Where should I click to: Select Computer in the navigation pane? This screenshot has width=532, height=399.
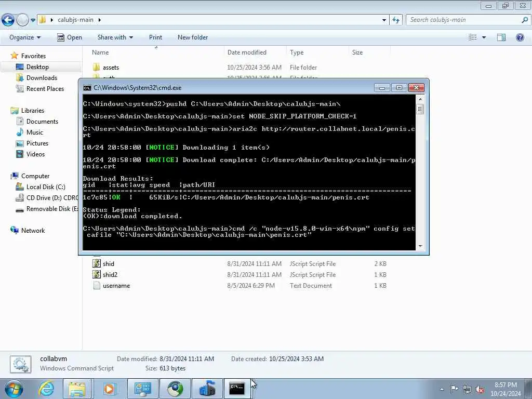35,176
